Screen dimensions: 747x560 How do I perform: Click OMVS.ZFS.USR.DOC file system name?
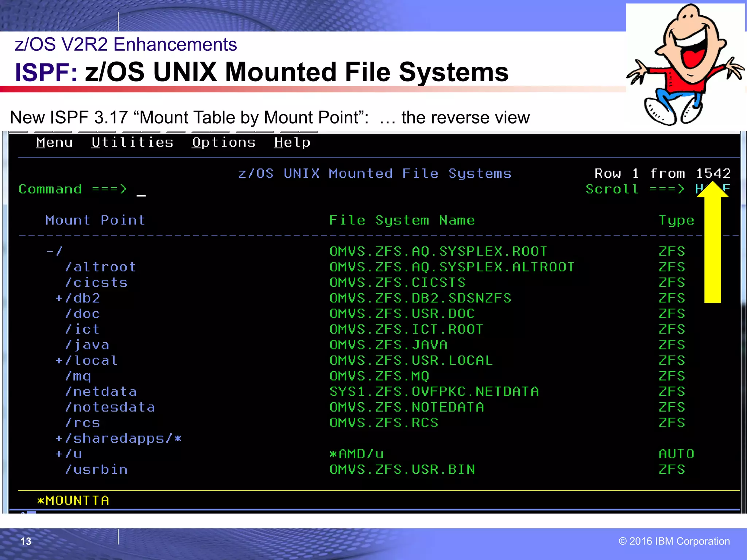[x=402, y=314]
